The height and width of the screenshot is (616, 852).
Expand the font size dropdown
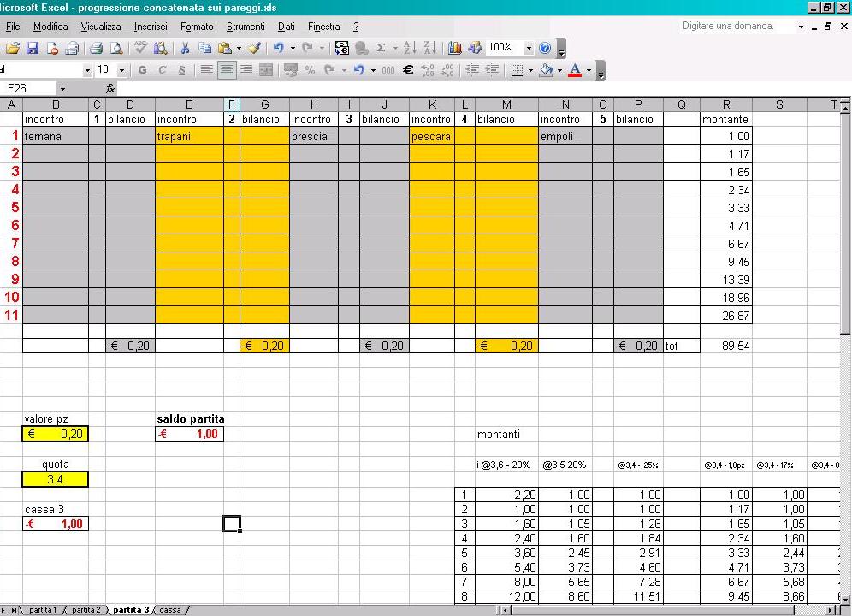point(121,70)
